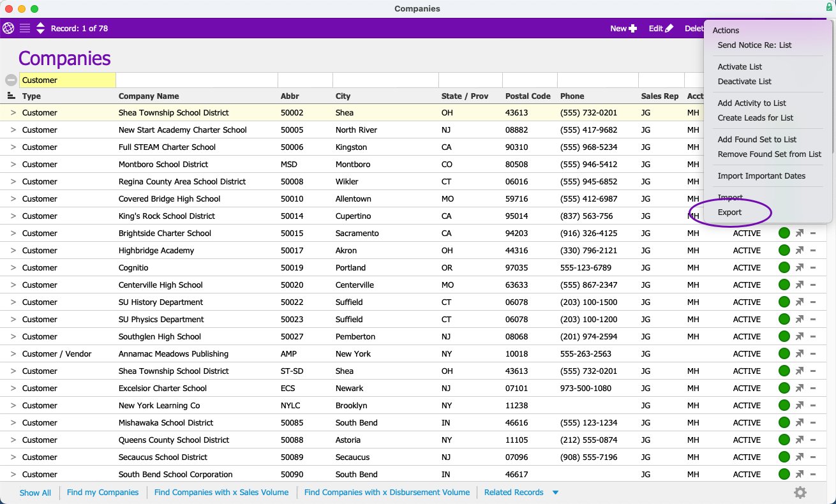
Task: Click phone number (330) 796-2121
Action: point(588,251)
